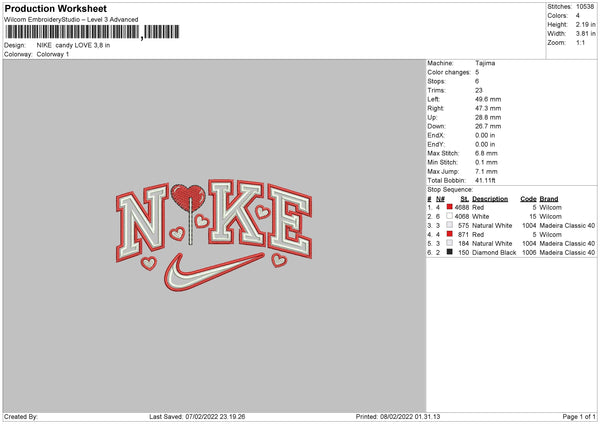Click the Max Stitch value '6.8 mm'
The height and width of the screenshot is (424, 600).
point(486,153)
